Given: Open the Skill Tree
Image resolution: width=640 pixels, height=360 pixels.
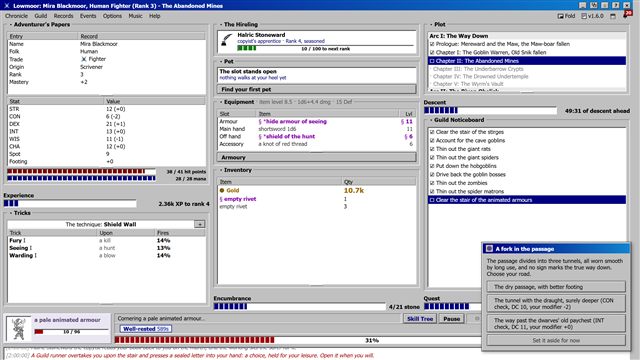Looking at the screenshot, I should pyautogui.click(x=420, y=319).
